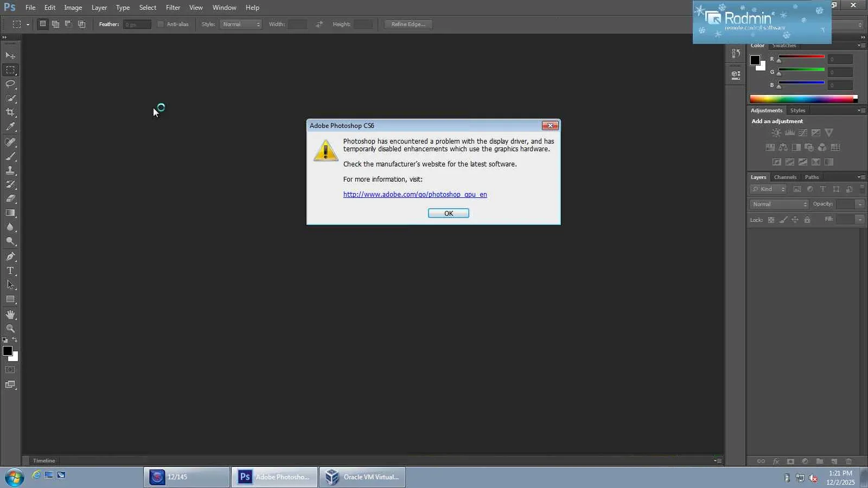The width and height of the screenshot is (868, 488).
Task: Select the Lasso tool
Action: (10, 84)
